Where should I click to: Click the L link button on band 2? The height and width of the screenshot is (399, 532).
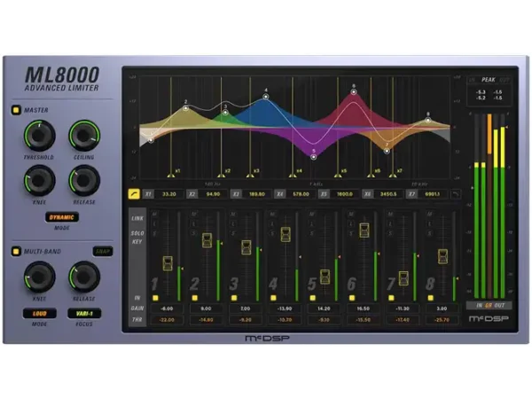(x=193, y=224)
